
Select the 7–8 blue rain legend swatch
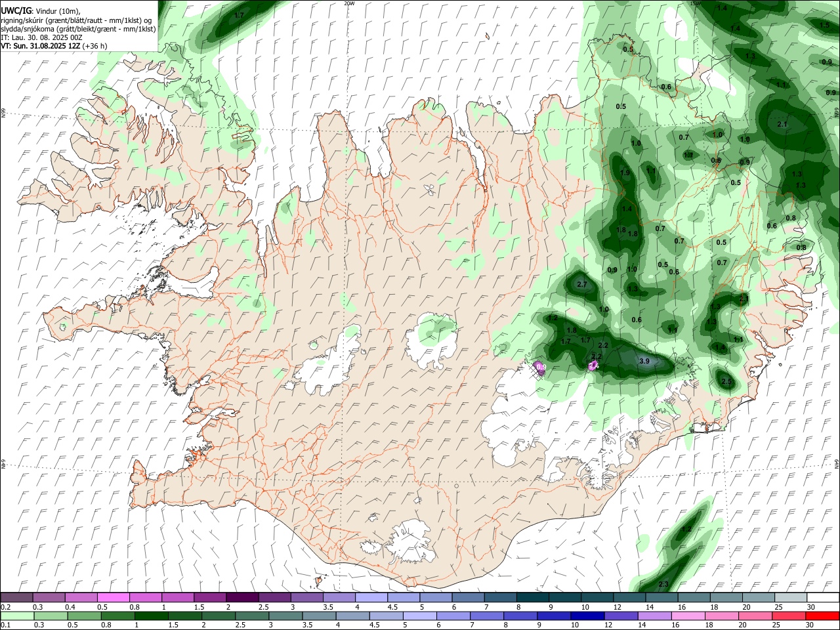pyautogui.click(x=486, y=616)
